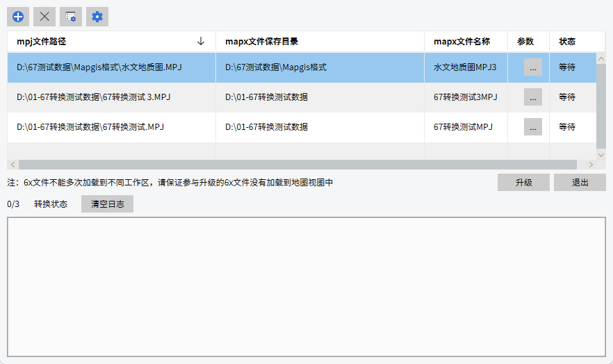This screenshot has height=364, width=613.
Task: Click the sort arrow in mpj文件路径 header
Action: [201, 42]
